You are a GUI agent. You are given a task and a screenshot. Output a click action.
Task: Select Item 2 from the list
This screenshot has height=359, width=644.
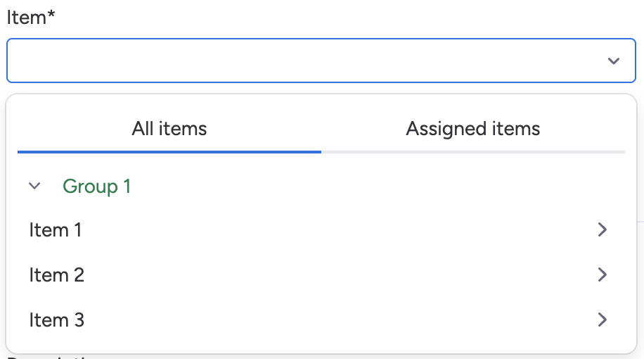(x=57, y=275)
